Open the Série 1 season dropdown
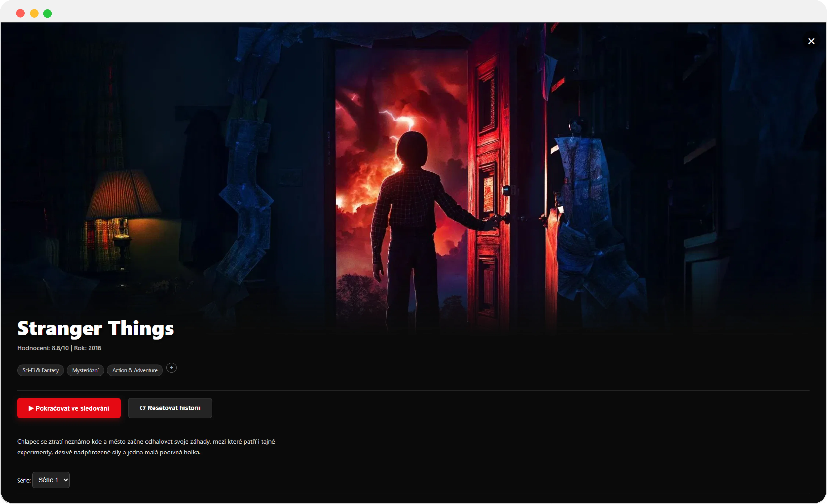Screen dimensions: 827x504 (x=51, y=480)
